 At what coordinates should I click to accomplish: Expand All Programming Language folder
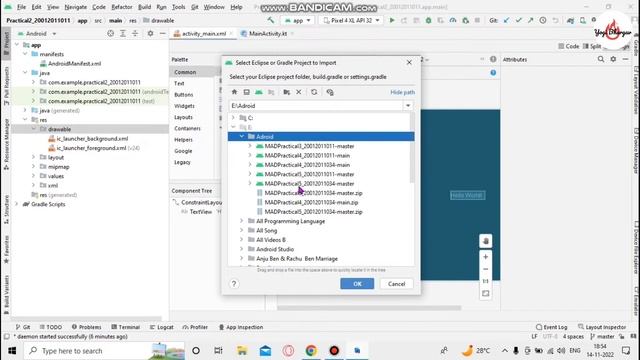(242, 221)
